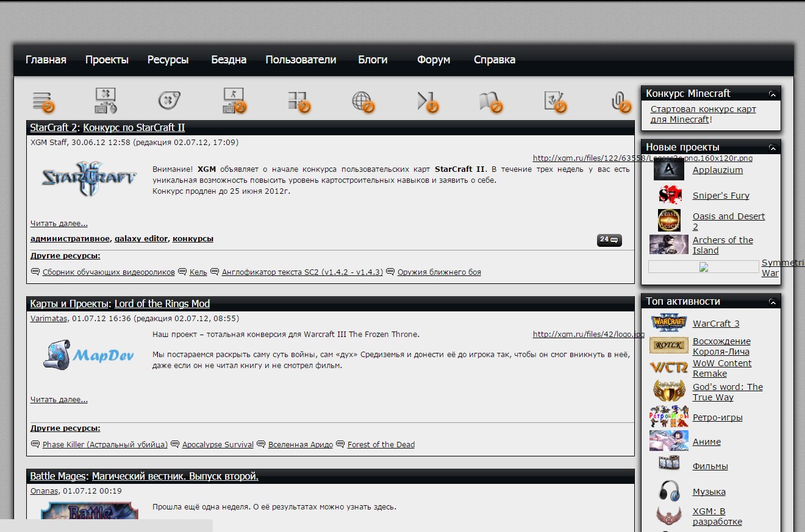The width and height of the screenshot is (805, 532).
Task: Click the административное tag
Action: click(70, 239)
